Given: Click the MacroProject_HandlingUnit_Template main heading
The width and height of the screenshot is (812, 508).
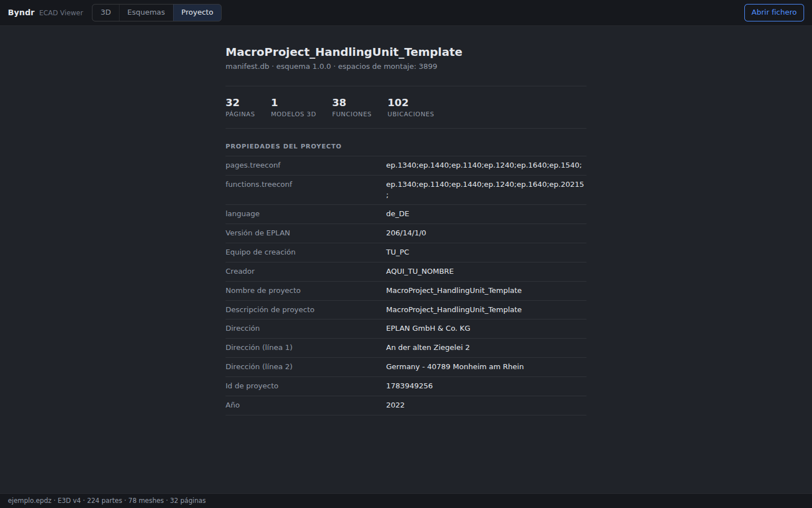Looking at the screenshot, I should pos(344,52).
